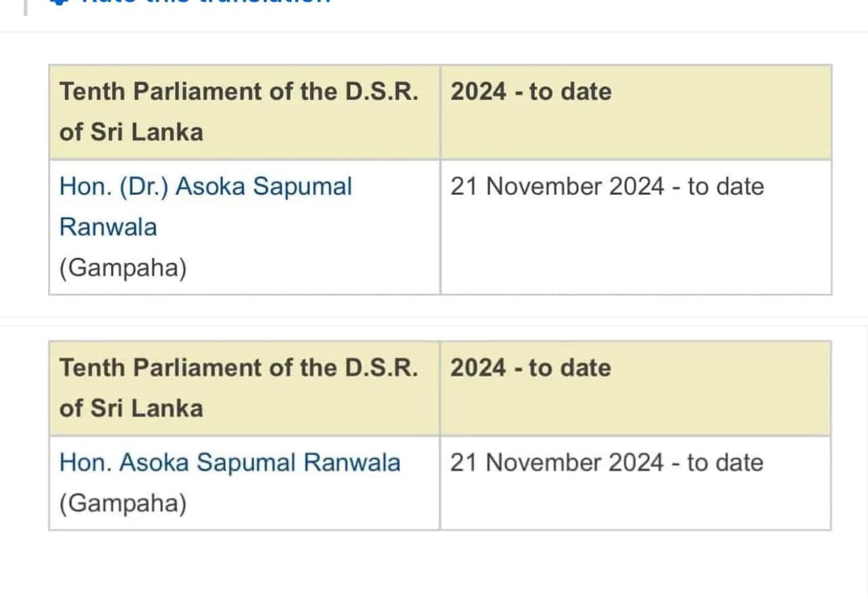Select the lower table's bold 2024 - to date header
This screenshot has width=868, height=596.
[x=530, y=368]
